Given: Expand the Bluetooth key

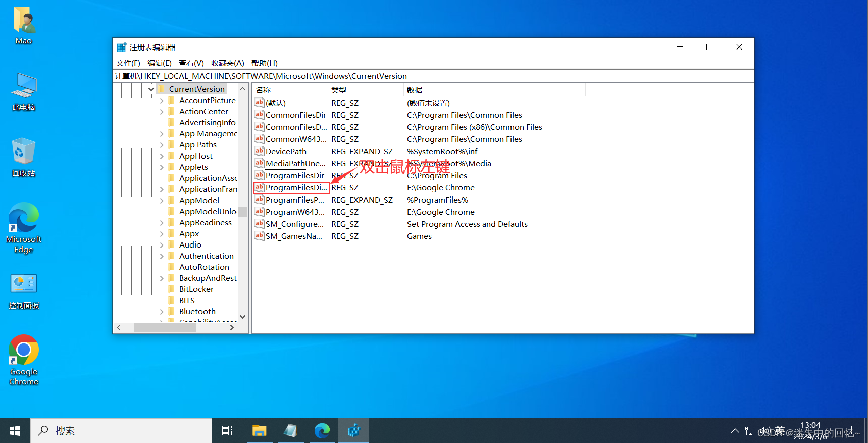Looking at the screenshot, I should pyautogui.click(x=162, y=312).
